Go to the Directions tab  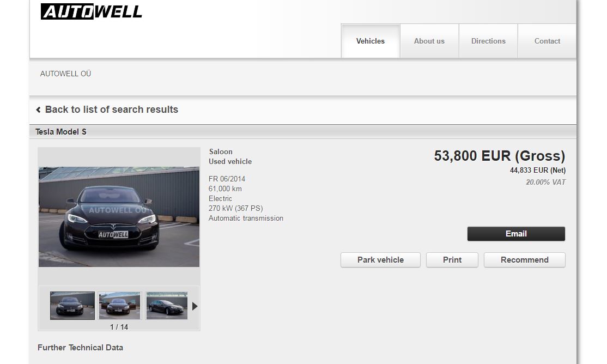[x=488, y=41]
